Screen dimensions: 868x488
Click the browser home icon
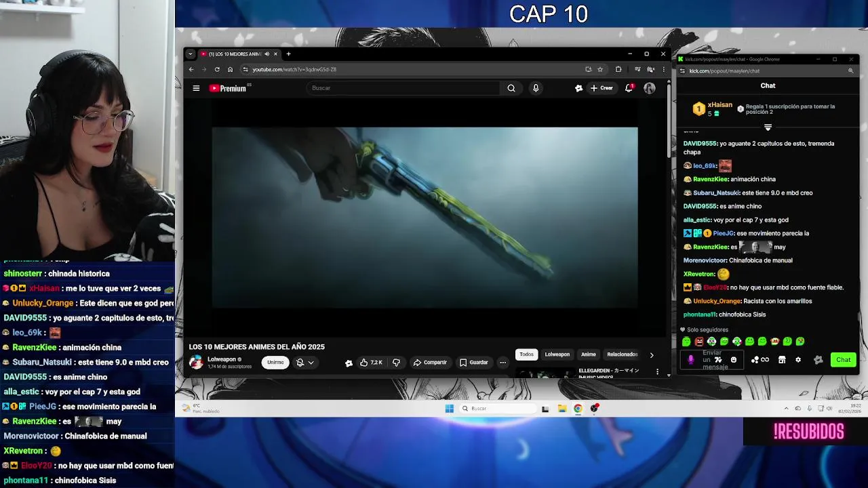coord(230,69)
